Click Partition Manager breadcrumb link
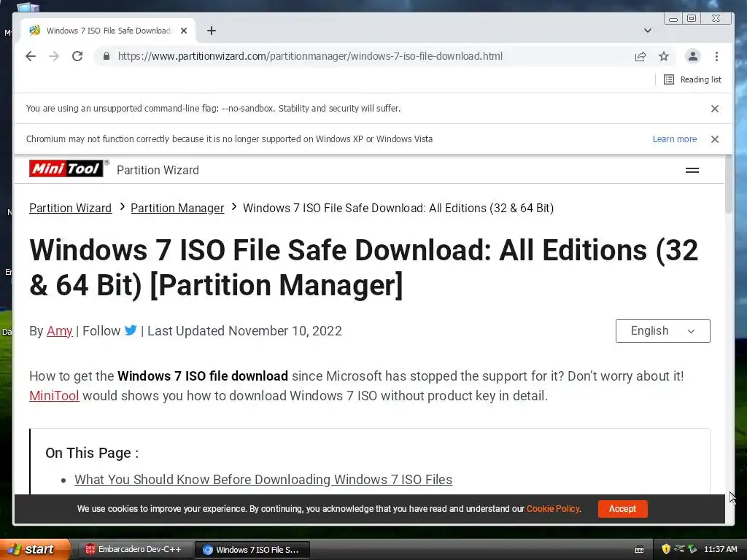 coord(177,208)
